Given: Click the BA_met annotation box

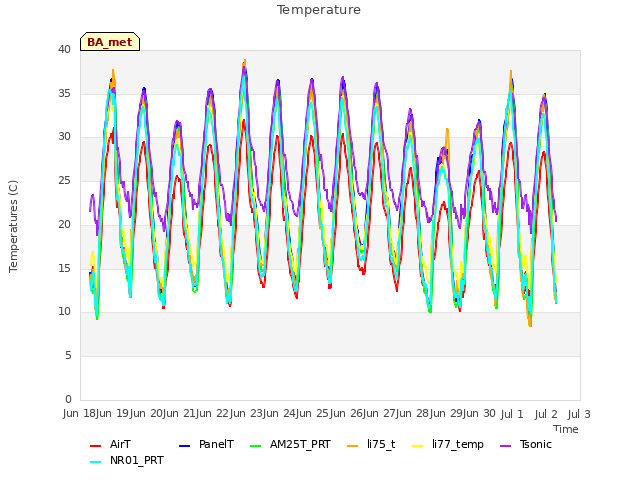Looking at the screenshot, I should coord(110,42).
